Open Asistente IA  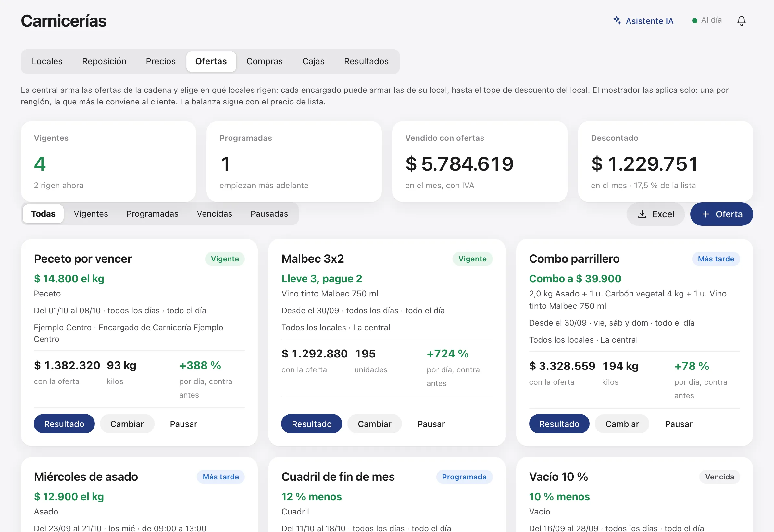[643, 21]
